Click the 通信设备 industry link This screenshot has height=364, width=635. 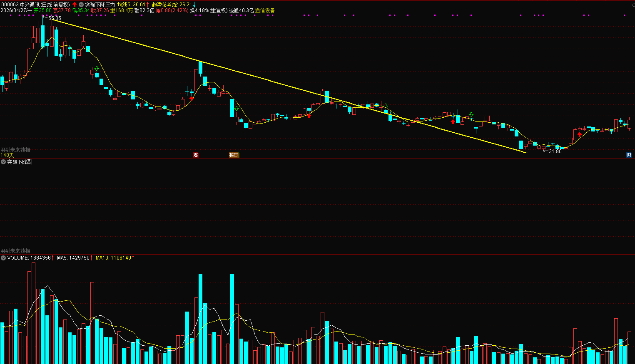pyautogui.click(x=265, y=10)
